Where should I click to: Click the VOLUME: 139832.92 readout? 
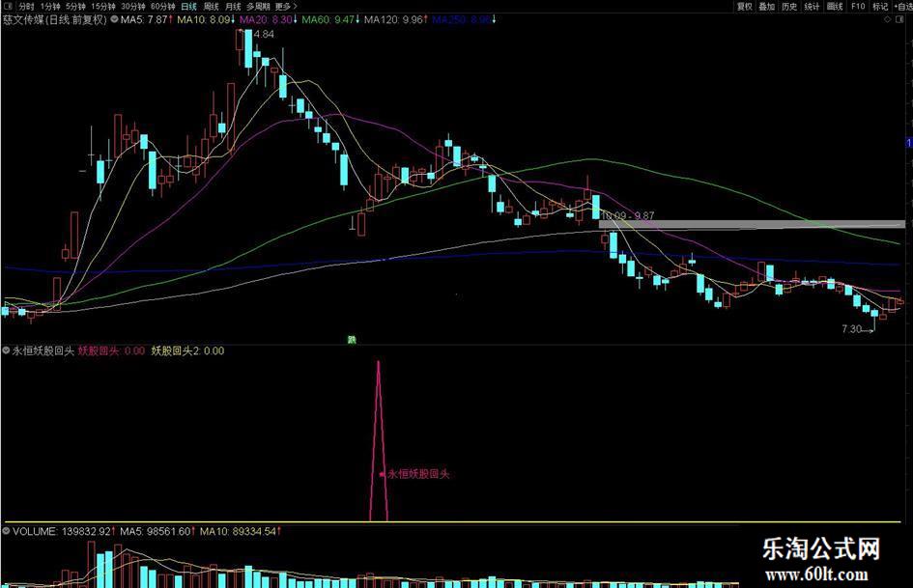[x=64, y=531]
